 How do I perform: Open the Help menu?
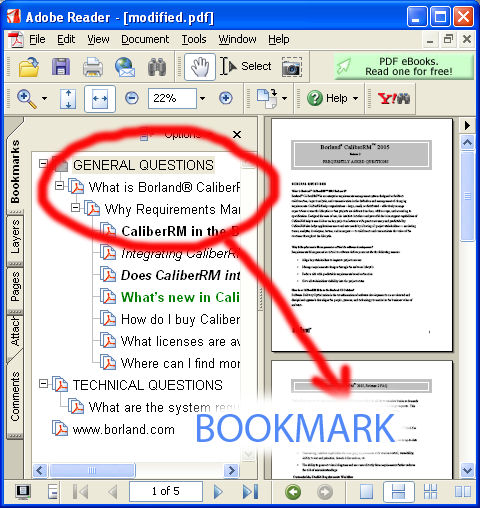(x=279, y=39)
